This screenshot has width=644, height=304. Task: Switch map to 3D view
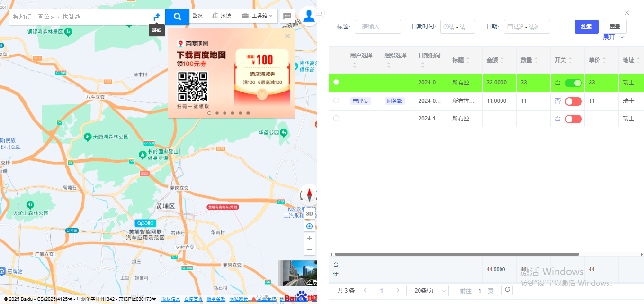pyautogui.click(x=309, y=214)
